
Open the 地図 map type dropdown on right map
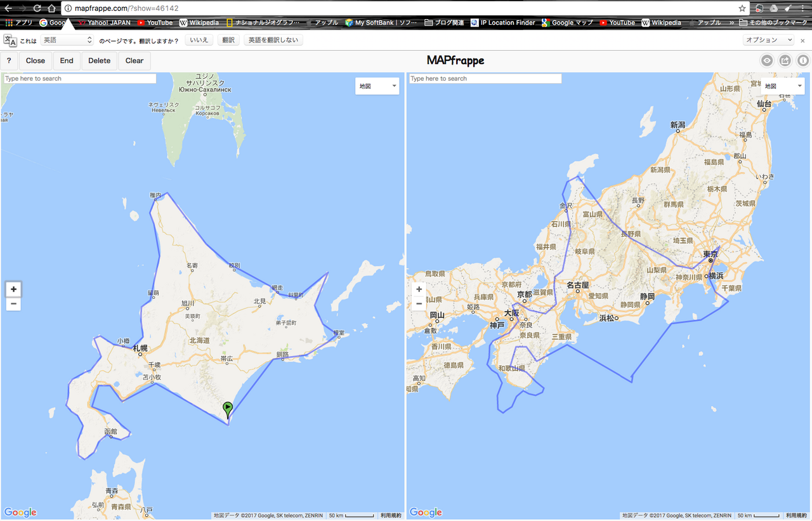tap(782, 86)
